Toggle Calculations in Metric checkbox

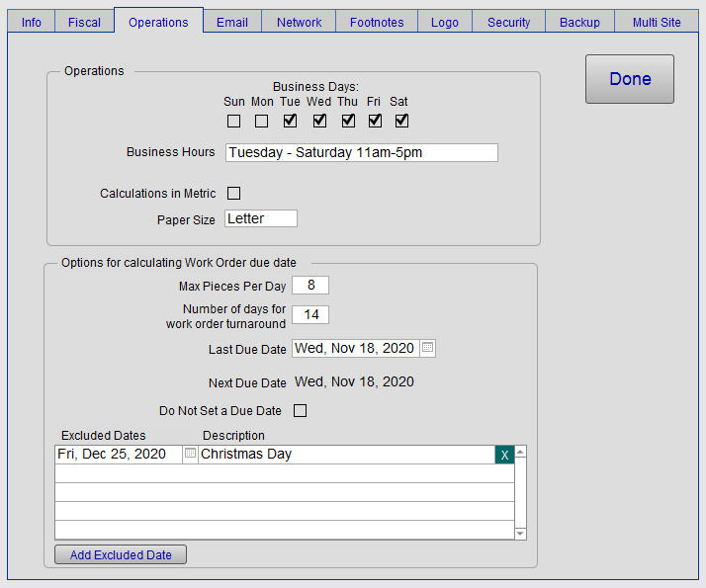(x=234, y=194)
